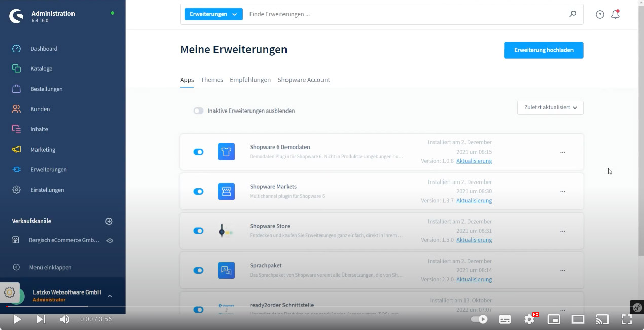
Task: Open the Shopware Markets context menu
Action: (563, 191)
